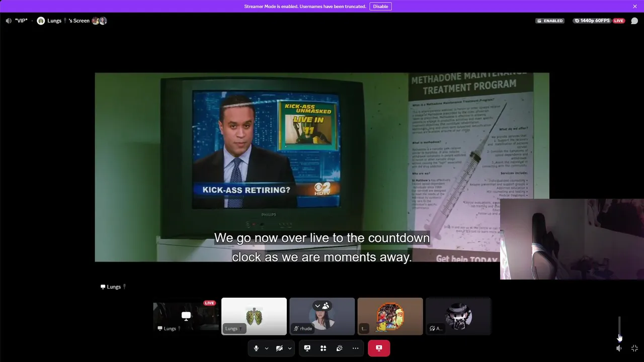Screen dimensions: 644x362
Task: Click the red LIVE badge in header
Action: click(619, 21)
